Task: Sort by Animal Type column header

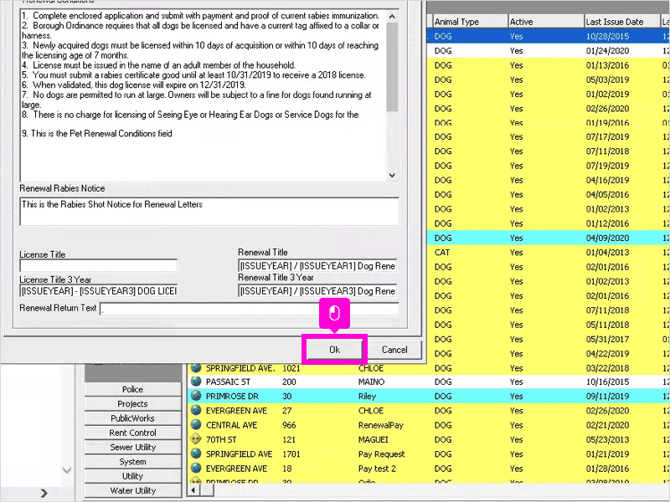Action: click(x=470, y=21)
